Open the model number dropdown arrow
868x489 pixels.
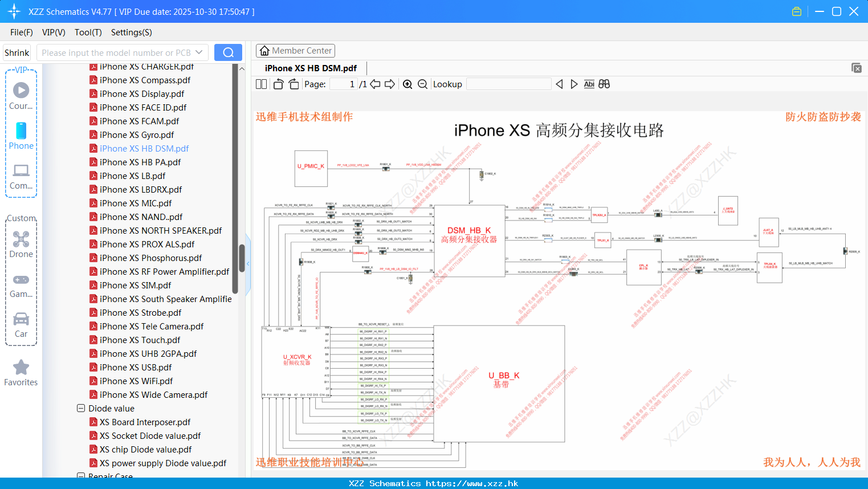199,52
